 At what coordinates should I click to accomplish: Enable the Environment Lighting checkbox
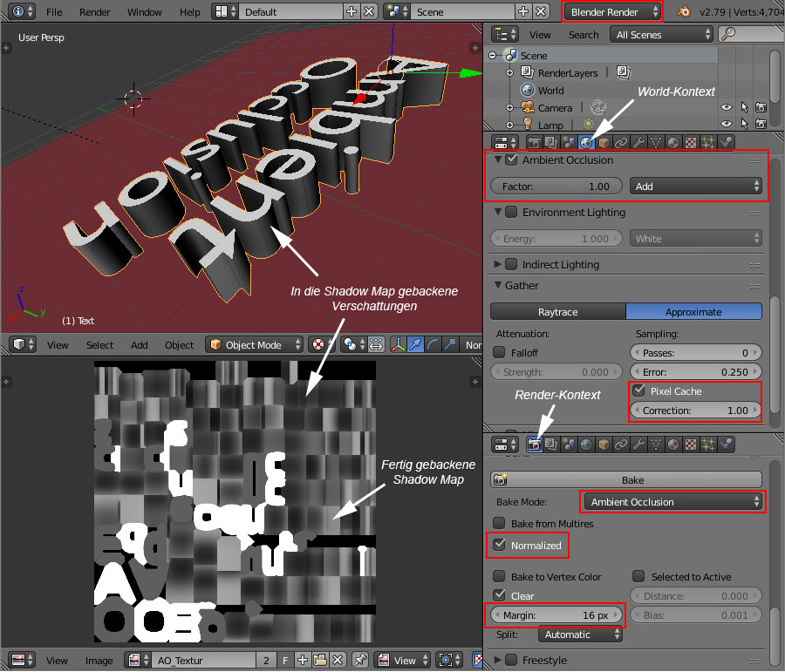[x=512, y=212]
